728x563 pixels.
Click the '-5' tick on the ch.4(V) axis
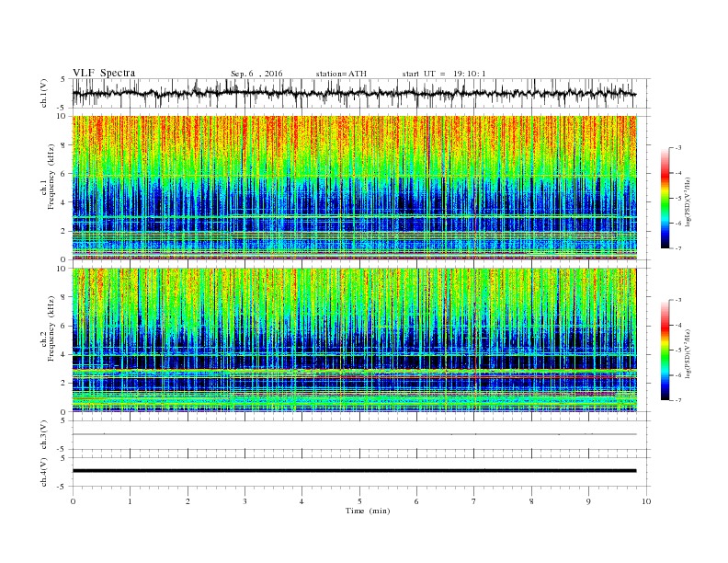pos(63,487)
